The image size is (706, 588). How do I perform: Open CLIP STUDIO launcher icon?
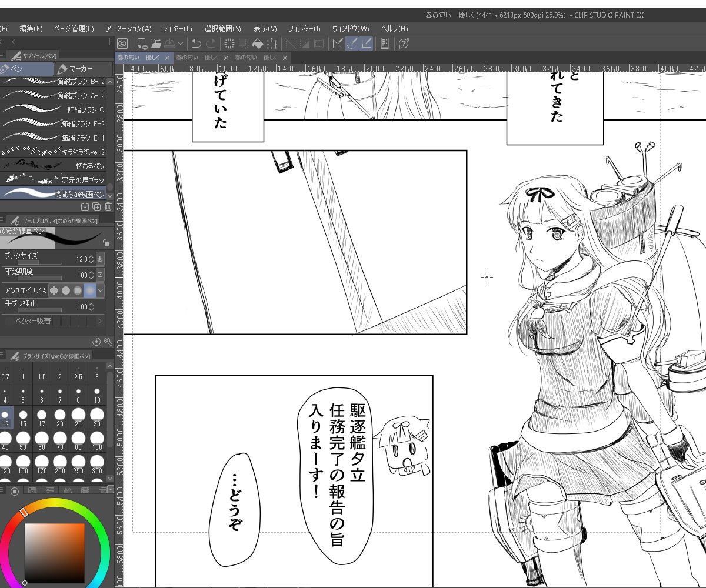point(122,43)
